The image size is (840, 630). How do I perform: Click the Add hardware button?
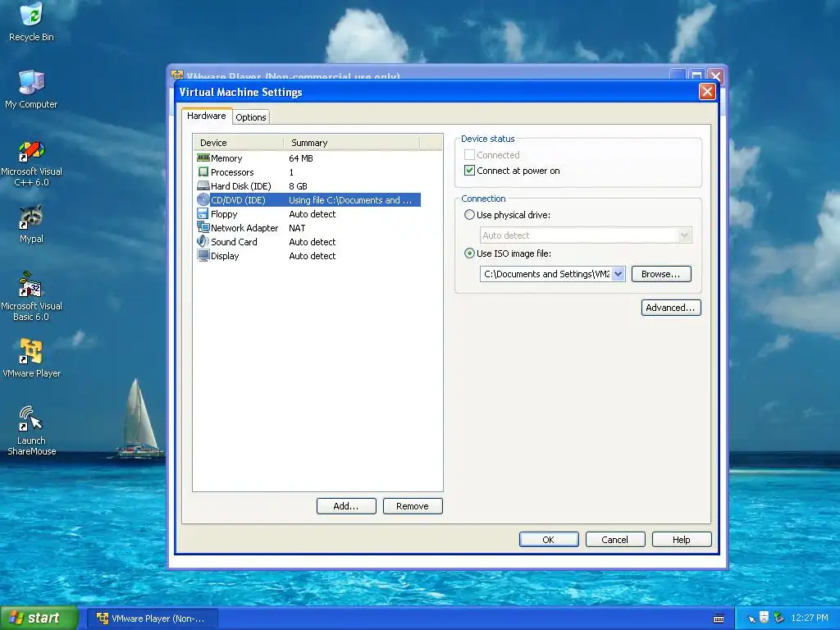346,505
